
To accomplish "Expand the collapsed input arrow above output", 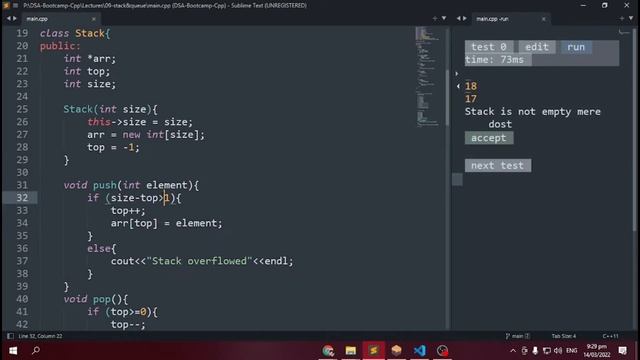I will coord(457,74).
